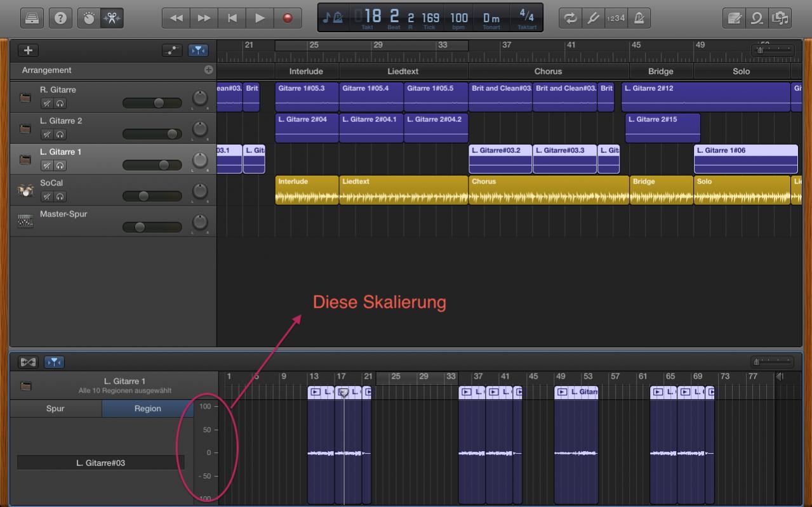Adjust the editor horizontal zoom slider

772,362
